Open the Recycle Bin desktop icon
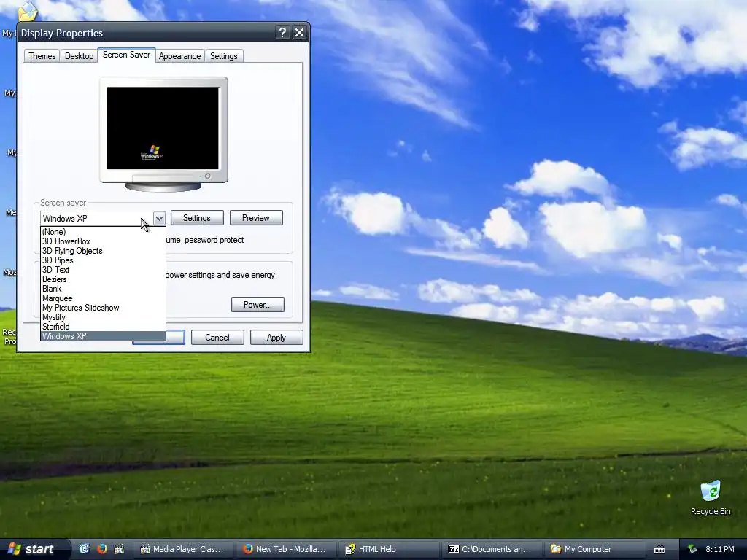 (x=711, y=497)
